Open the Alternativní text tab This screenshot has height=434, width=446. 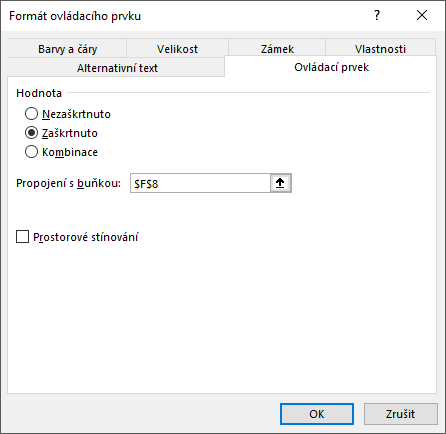coord(117,68)
